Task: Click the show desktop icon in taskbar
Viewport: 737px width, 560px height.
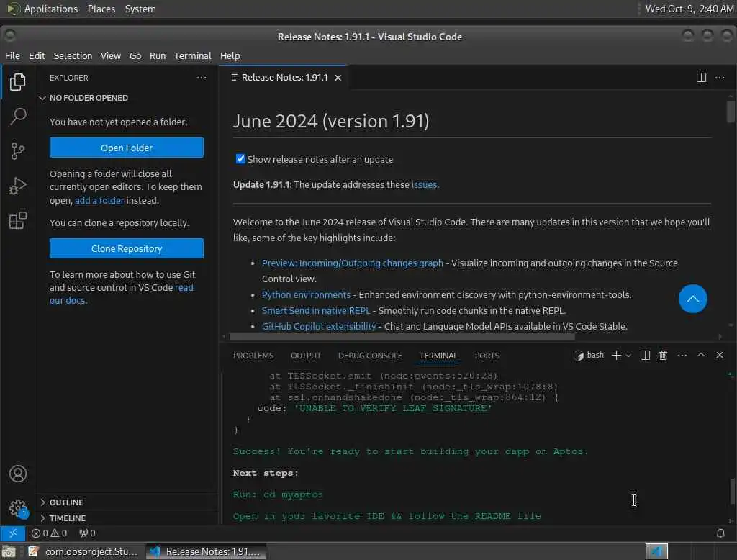Action: [9, 551]
